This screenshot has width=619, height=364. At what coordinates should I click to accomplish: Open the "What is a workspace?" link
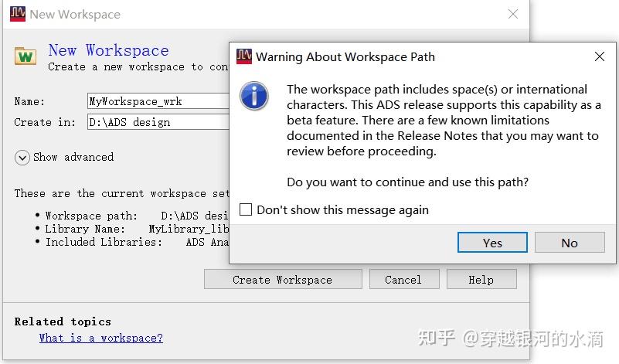[x=101, y=338]
